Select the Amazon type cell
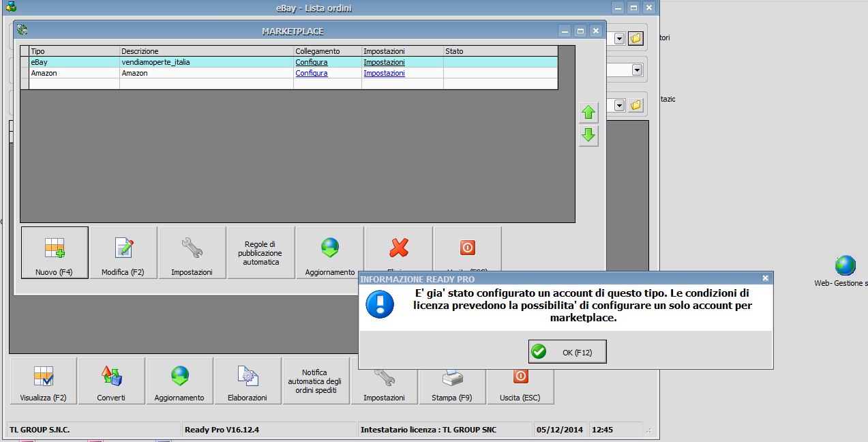This screenshot has width=868, height=442. [74, 73]
